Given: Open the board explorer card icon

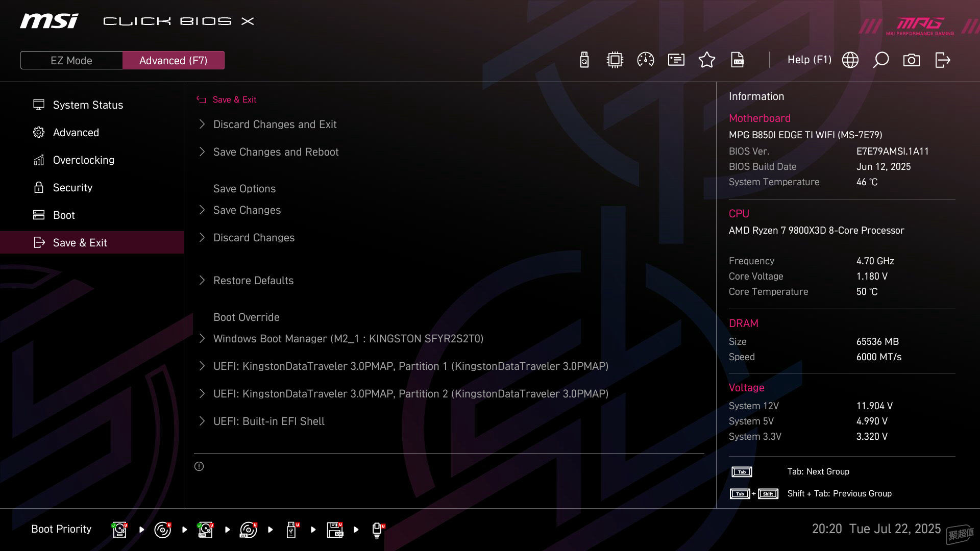Looking at the screenshot, I should click(676, 60).
